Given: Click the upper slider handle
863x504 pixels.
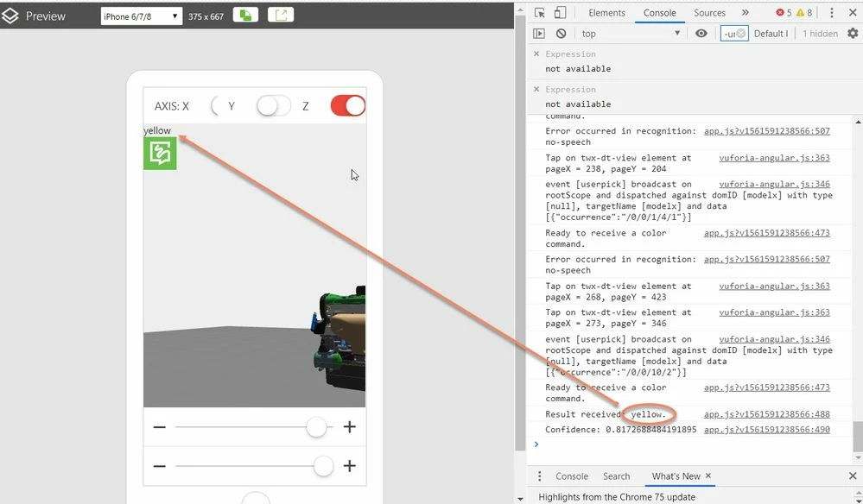Looking at the screenshot, I should pos(316,427).
